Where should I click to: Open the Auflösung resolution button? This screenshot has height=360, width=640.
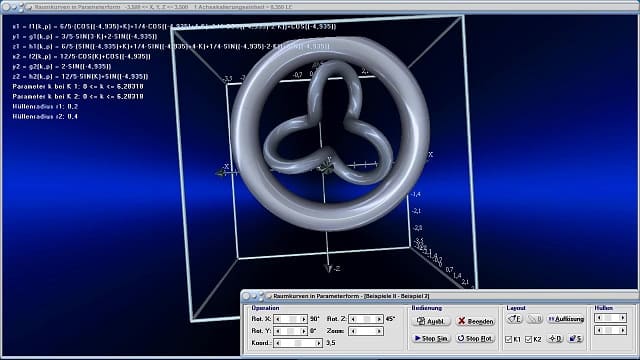point(566,319)
